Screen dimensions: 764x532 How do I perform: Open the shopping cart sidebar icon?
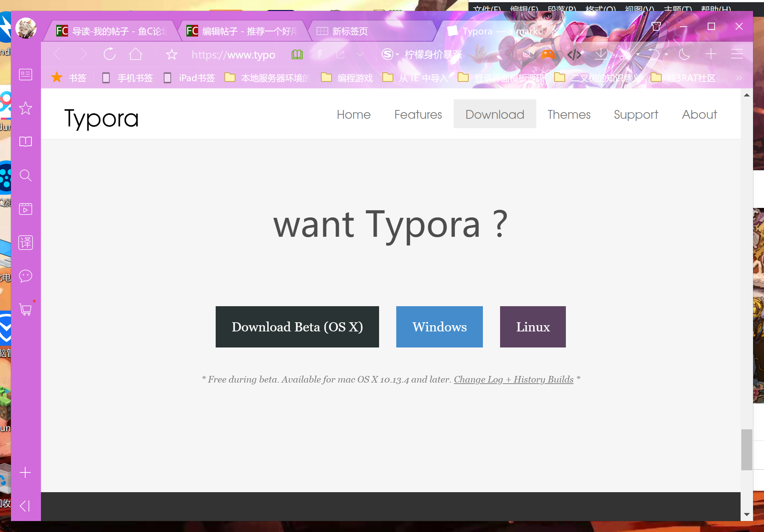pyautogui.click(x=26, y=309)
